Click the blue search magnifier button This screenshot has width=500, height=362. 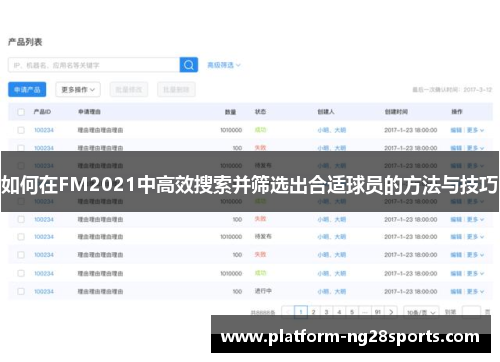tap(189, 65)
